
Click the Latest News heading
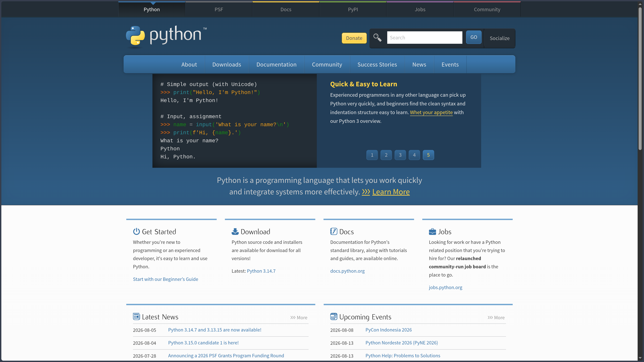click(160, 317)
